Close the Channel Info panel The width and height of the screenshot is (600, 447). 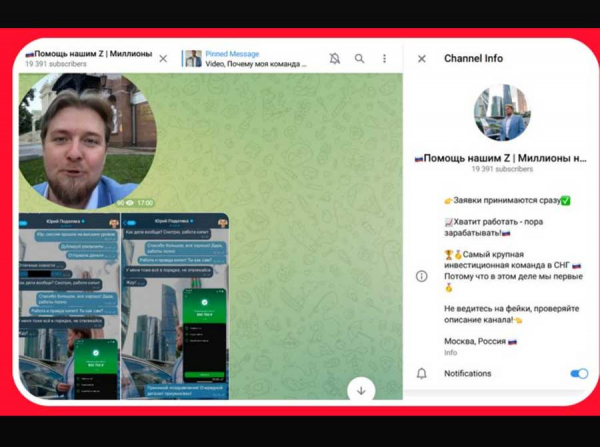(422, 59)
